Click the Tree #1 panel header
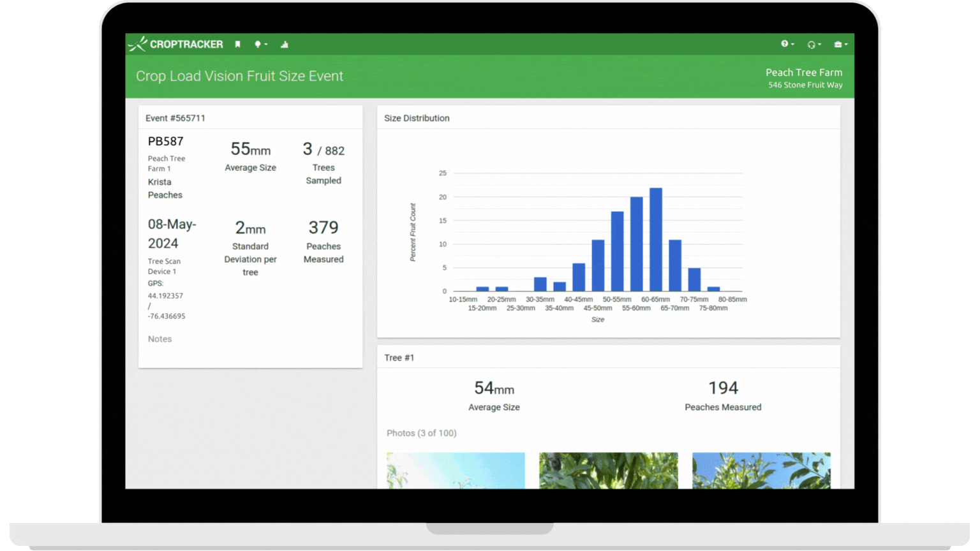980x551 pixels. (399, 358)
